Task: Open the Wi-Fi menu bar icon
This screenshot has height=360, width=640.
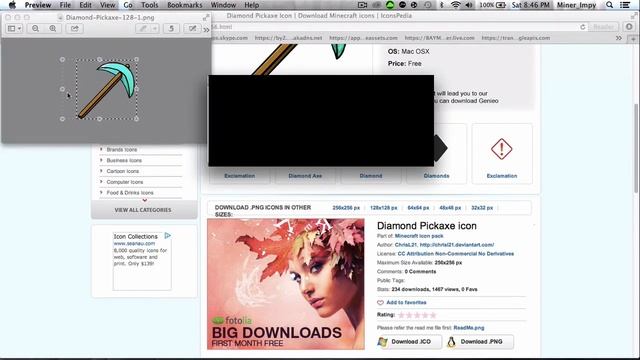Action: 456,5
